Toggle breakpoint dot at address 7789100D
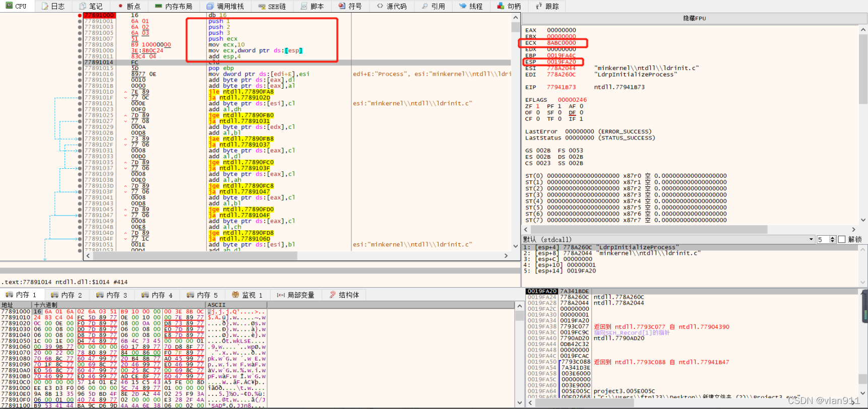The height and width of the screenshot is (409, 868). tap(80, 51)
